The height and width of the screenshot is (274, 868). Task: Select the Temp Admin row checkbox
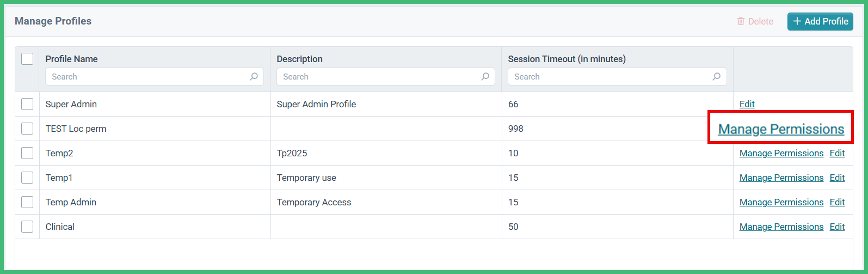[x=27, y=202]
